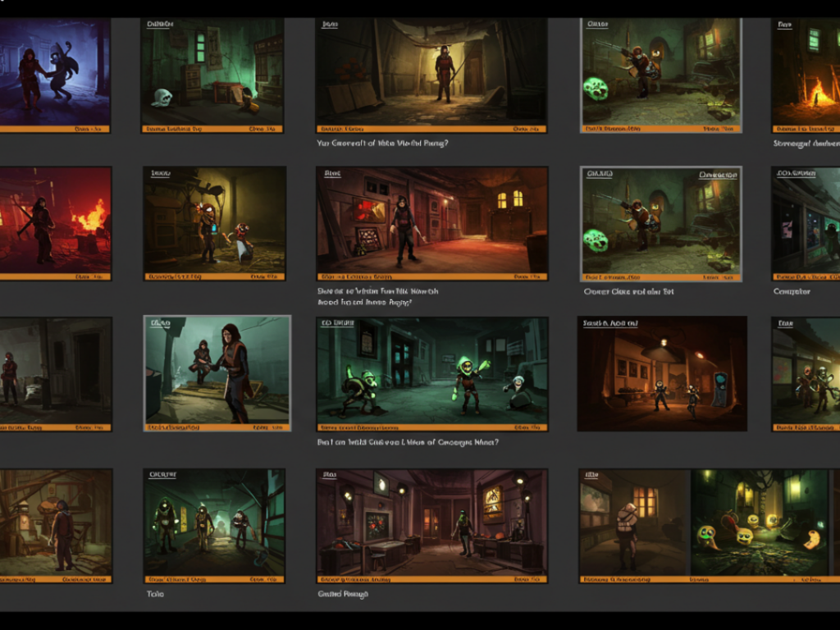Select the green room thumbnail with white skull

pyautogui.click(x=212, y=75)
